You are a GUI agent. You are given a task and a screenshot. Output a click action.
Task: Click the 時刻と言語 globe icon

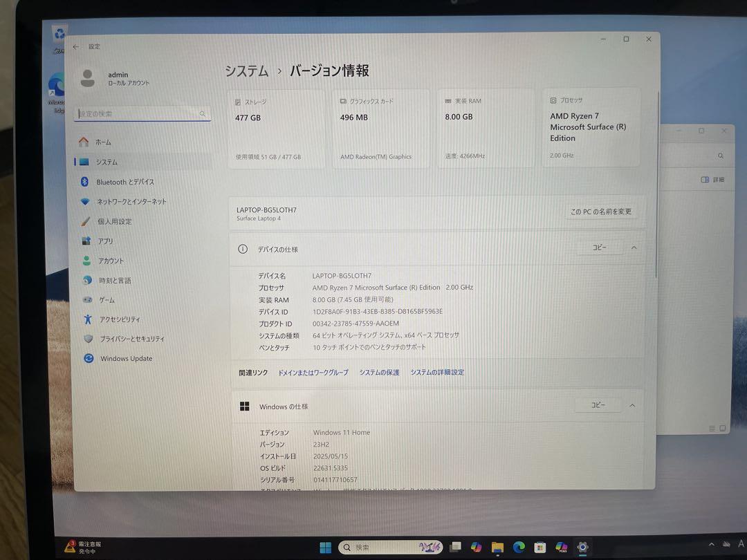(87, 280)
